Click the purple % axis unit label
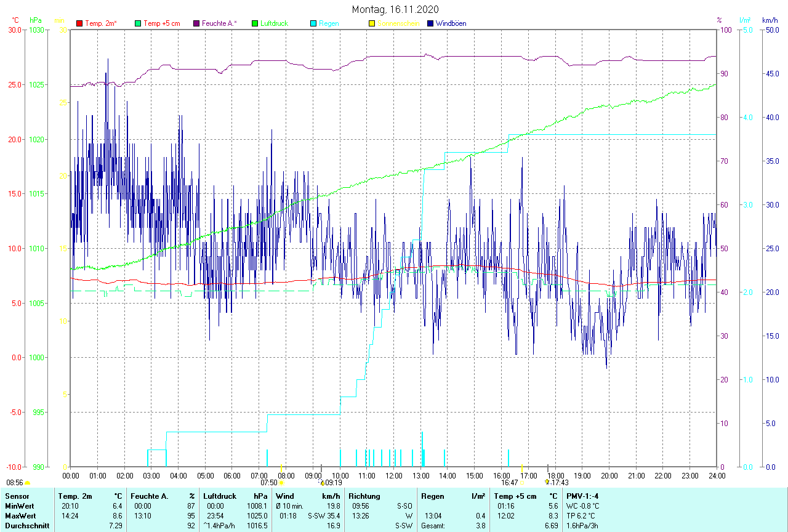 pos(719,20)
